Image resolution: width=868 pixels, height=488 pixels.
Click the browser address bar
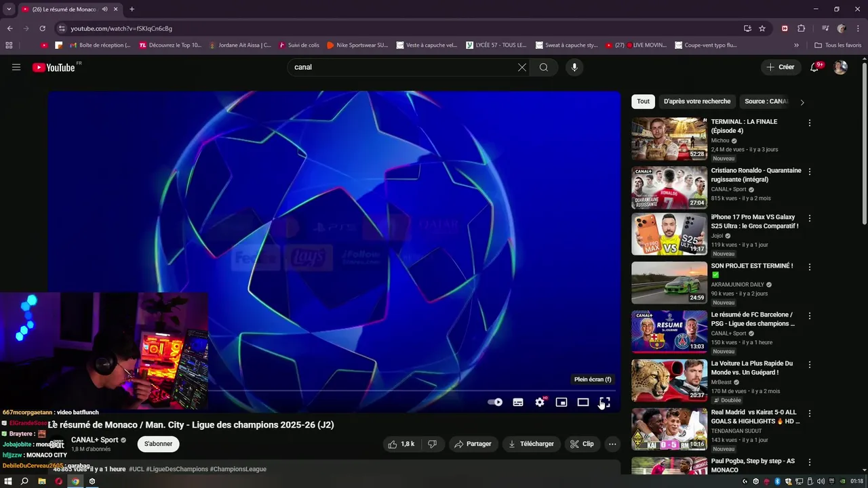(x=400, y=28)
